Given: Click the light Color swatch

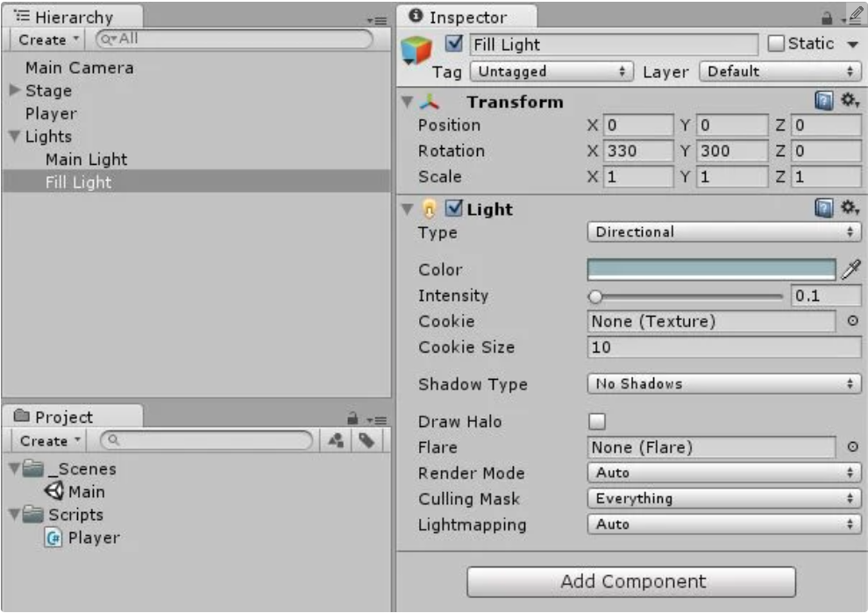Looking at the screenshot, I should click(711, 270).
